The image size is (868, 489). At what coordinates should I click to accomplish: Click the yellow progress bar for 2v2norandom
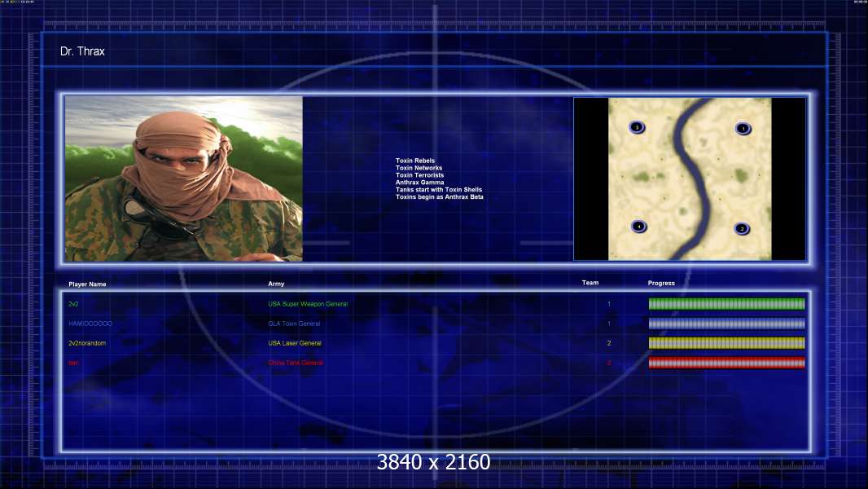(x=726, y=343)
